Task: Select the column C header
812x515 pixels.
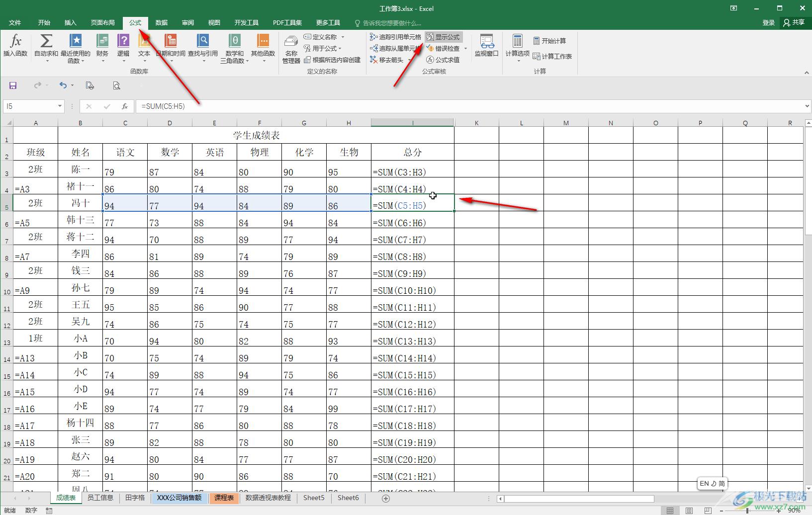Action: coord(125,123)
